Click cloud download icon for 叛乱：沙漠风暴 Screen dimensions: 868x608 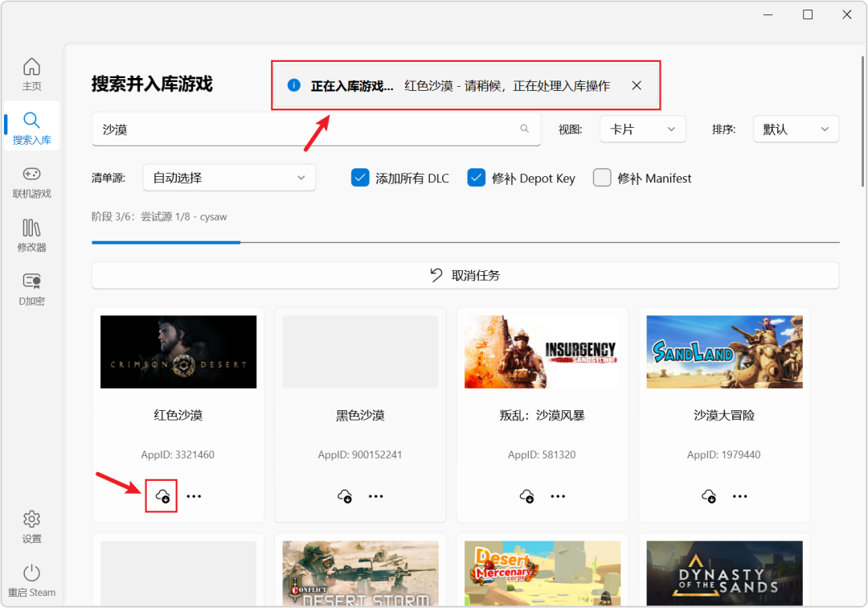click(526, 496)
